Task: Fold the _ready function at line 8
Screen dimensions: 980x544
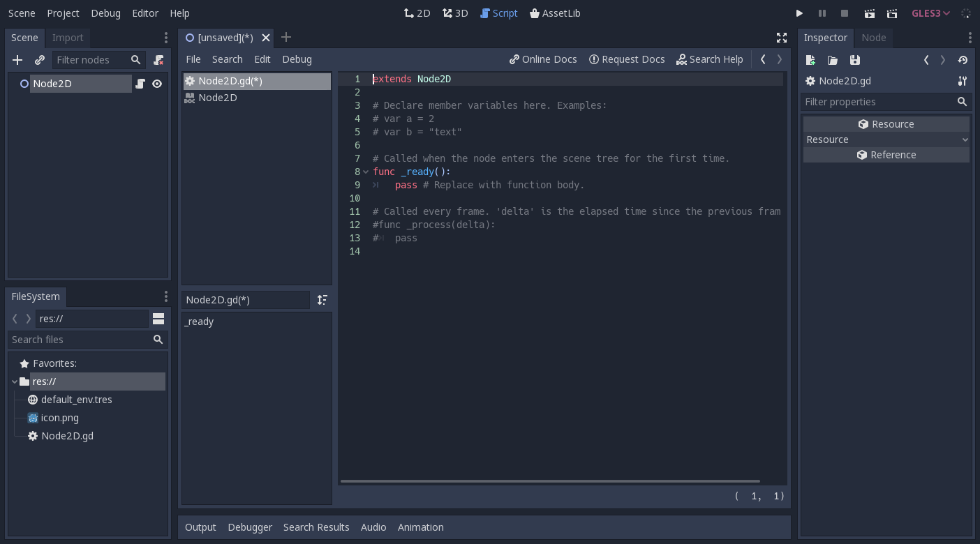Action: (366, 172)
